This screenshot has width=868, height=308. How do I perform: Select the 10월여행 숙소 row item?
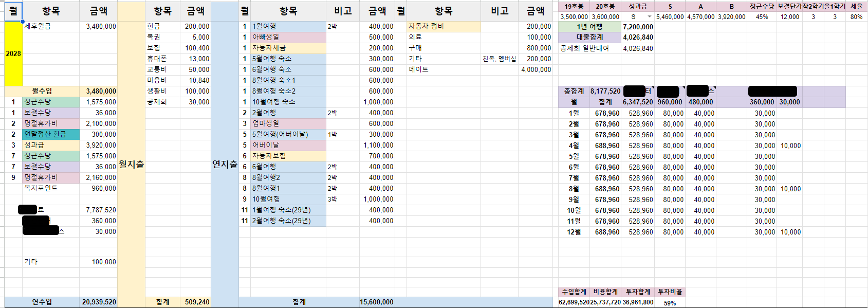click(288, 102)
